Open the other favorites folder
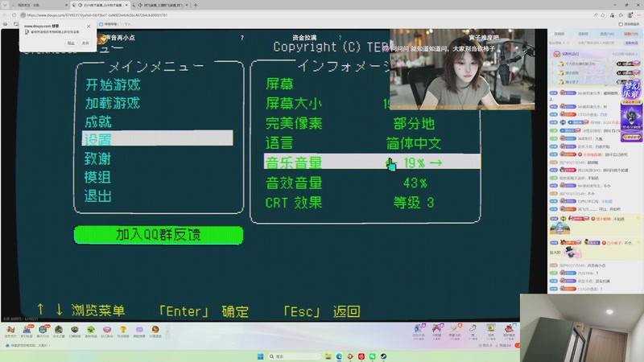 tap(629, 24)
